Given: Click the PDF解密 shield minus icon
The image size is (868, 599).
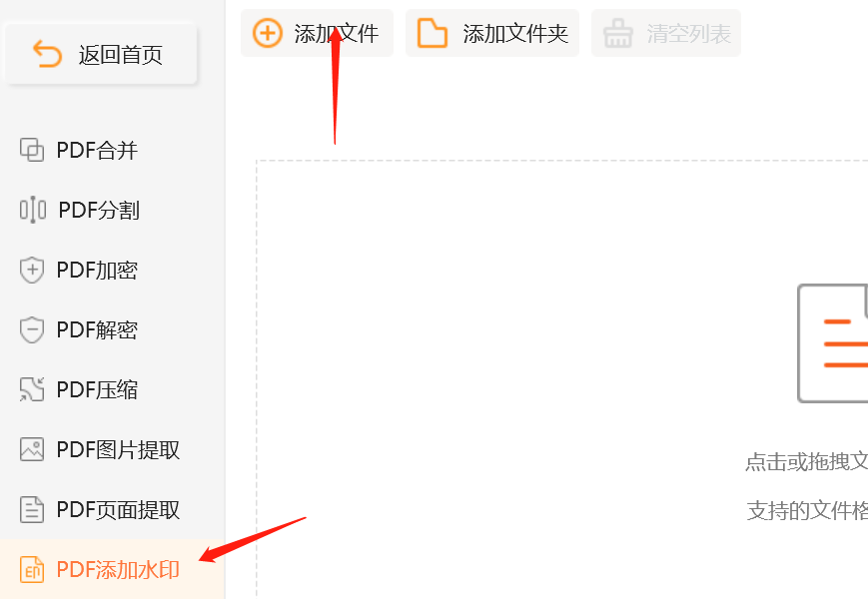Looking at the screenshot, I should point(32,329).
